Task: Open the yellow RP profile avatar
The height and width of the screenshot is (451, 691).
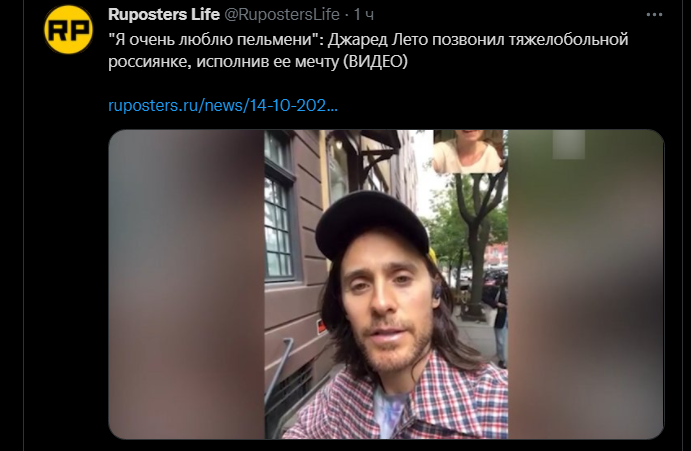Action: [68, 30]
